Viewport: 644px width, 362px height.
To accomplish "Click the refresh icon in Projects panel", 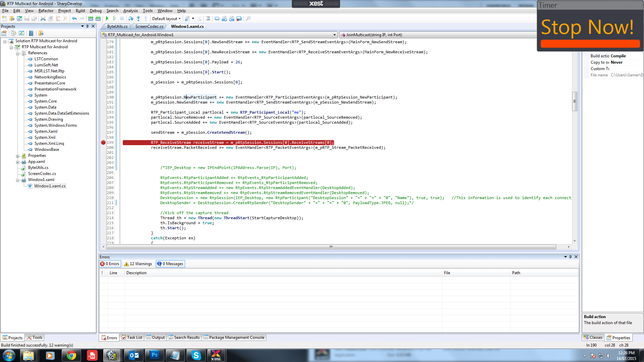I will click(21, 33).
